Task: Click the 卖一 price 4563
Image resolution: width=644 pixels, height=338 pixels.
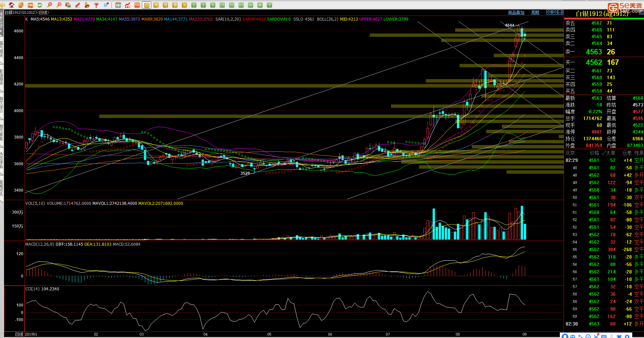Action: (594, 52)
